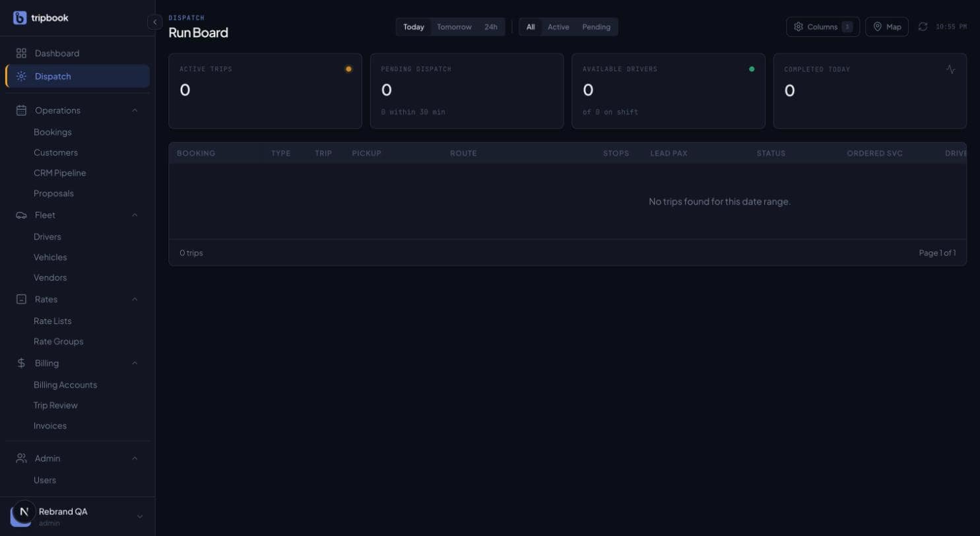Collapse the Operations section chevron
980x536 pixels.
pos(135,110)
